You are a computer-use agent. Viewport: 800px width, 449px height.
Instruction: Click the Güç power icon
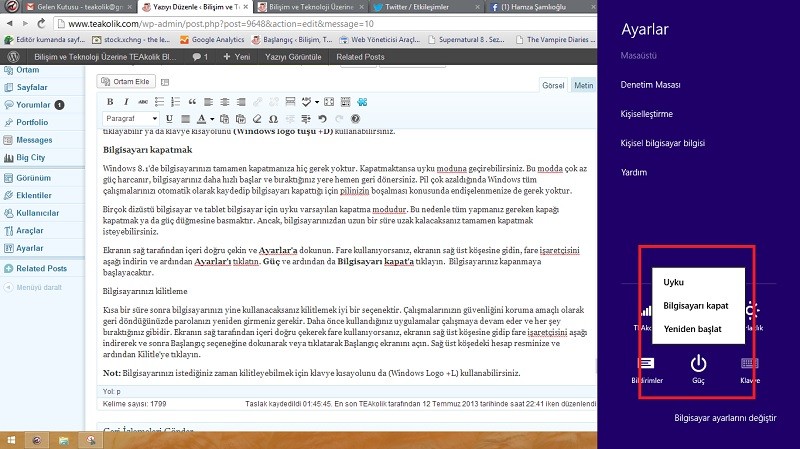[699, 364]
